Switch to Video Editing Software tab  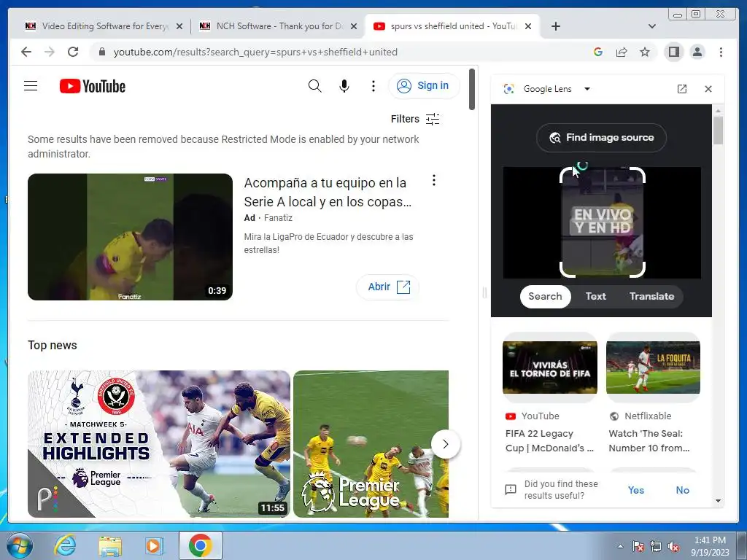[104, 26]
